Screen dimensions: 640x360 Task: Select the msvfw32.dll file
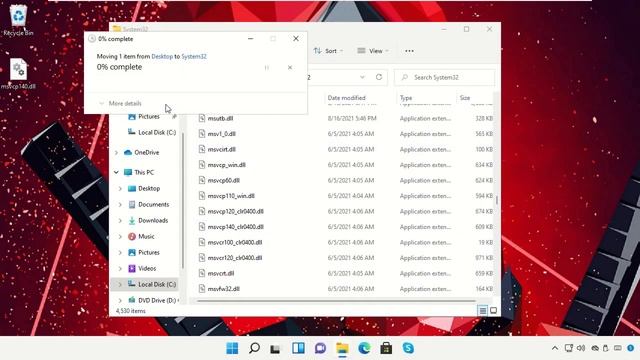point(223,289)
